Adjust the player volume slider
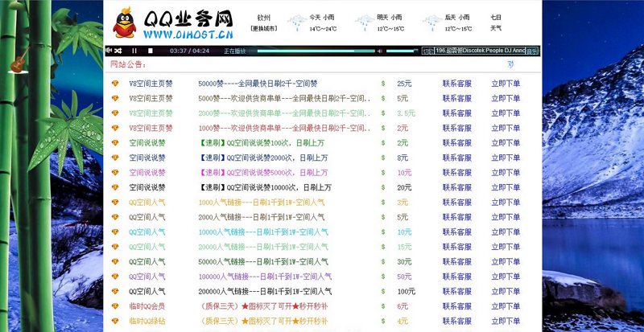Image resolution: width=644 pixels, height=332 pixels. (402, 51)
